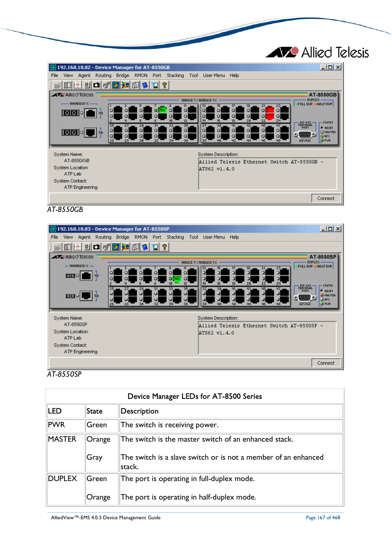The image size is (392, 555).
Task: Click the MASTER LED on AT-8550GB
Action: coord(322,132)
